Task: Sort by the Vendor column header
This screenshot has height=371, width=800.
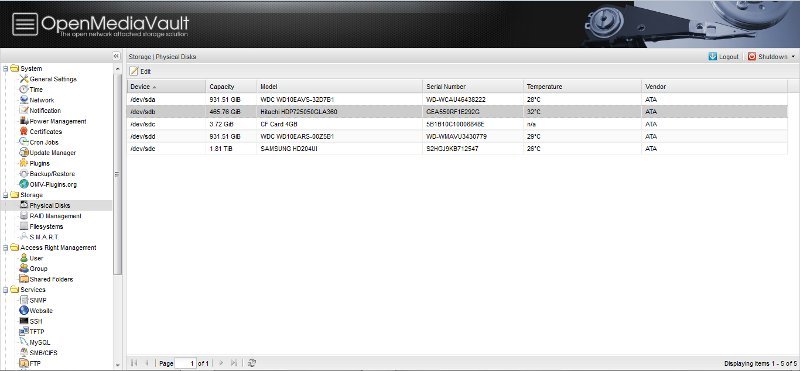Action: point(714,87)
